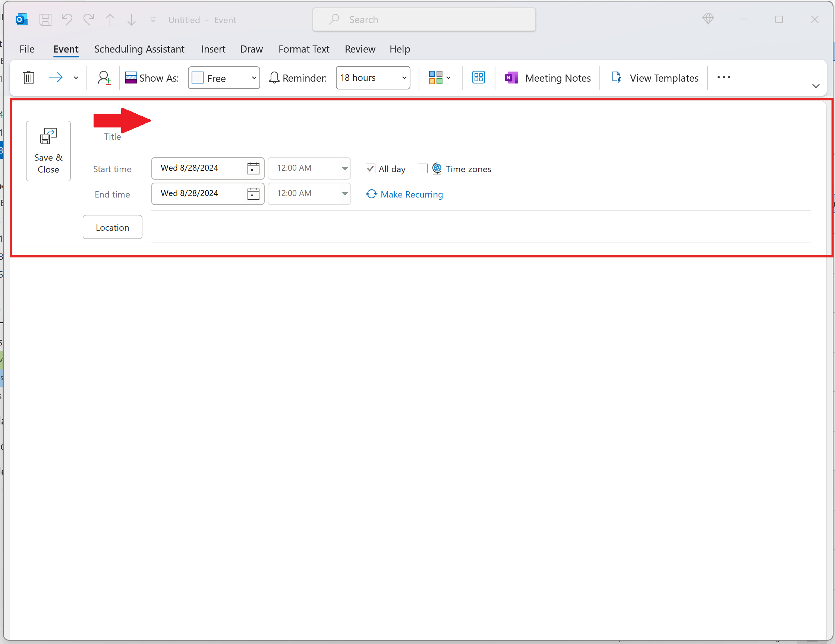Viewport: 835px width, 644px height.
Task: Open the Format Text tab
Action: pyautogui.click(x=303, y=49)
